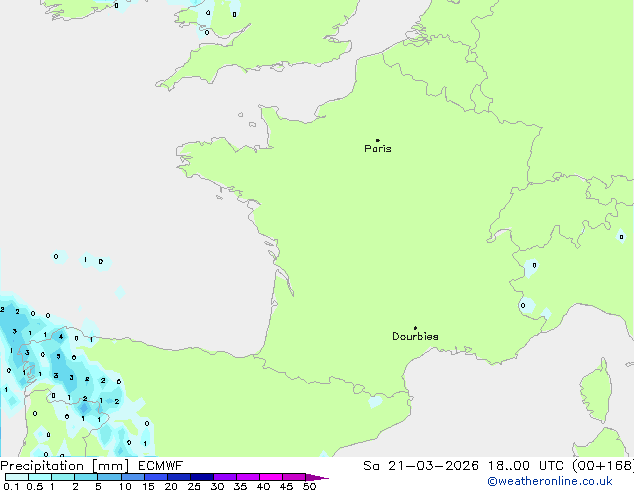
Task: Pick the 5–10 mm legend color
Action: coord(109,477)
